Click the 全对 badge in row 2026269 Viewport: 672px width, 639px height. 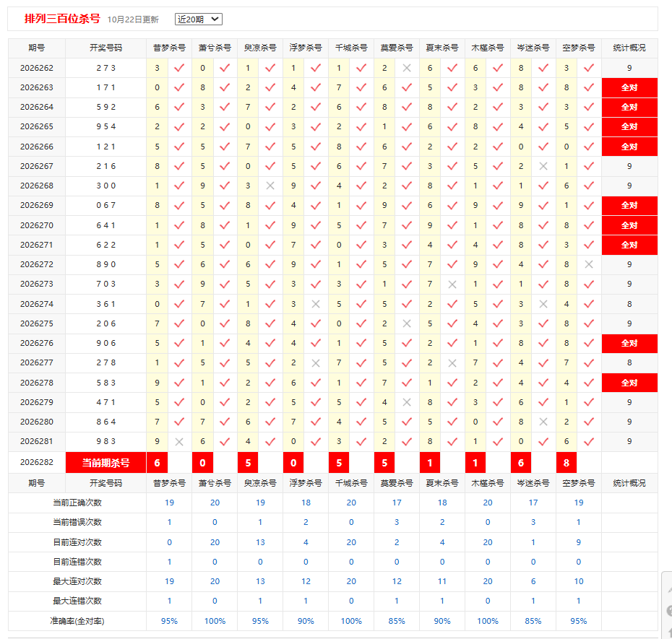tap(629, 206)
